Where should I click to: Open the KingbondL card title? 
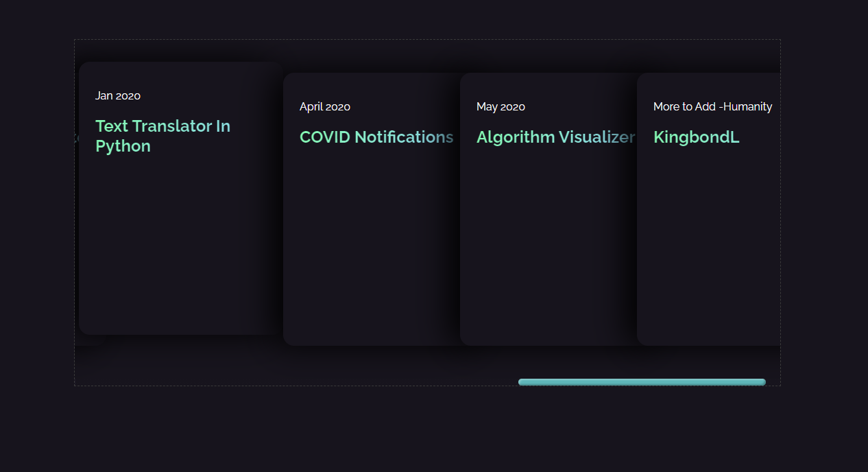[696, 137]
